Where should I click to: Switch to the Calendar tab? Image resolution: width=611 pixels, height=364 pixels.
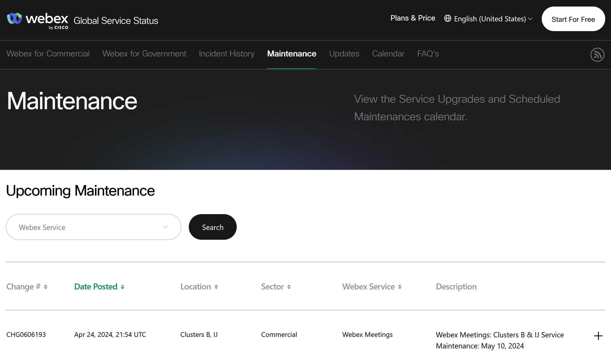tap(388, 53)
